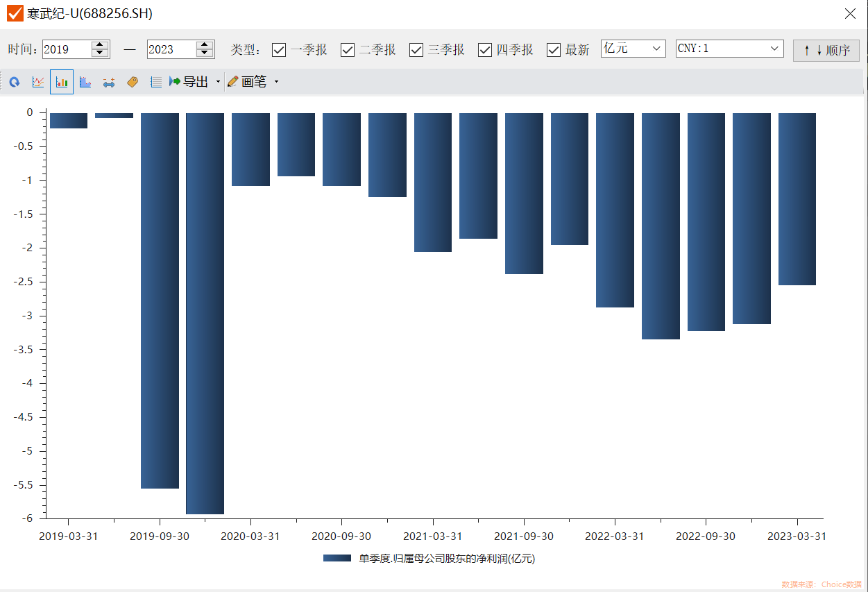Click the y-axis label -3

tap(26, 316)
